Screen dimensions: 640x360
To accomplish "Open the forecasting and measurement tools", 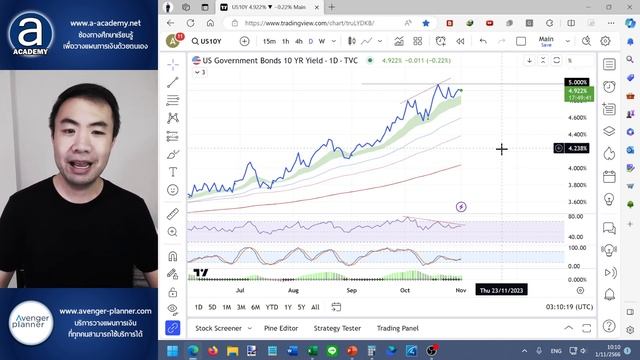I will (173, 136).
